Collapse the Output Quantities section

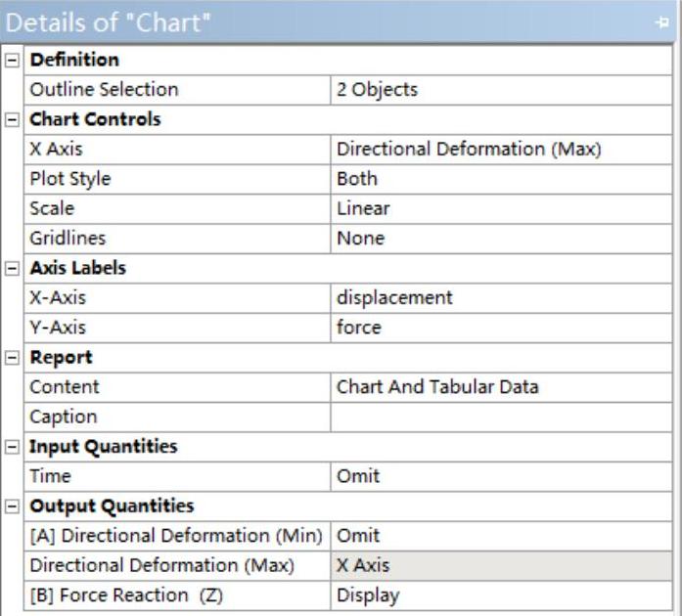click(x=12, y=506)
